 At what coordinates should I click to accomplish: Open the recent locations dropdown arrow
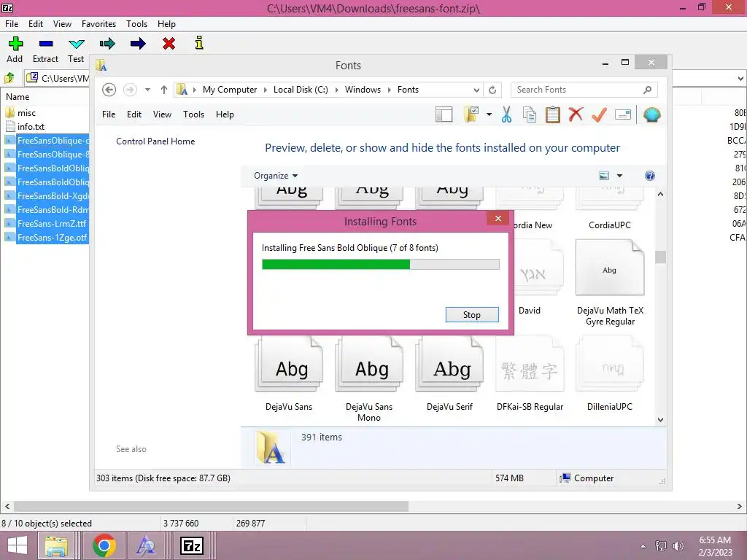coord(147,90)
